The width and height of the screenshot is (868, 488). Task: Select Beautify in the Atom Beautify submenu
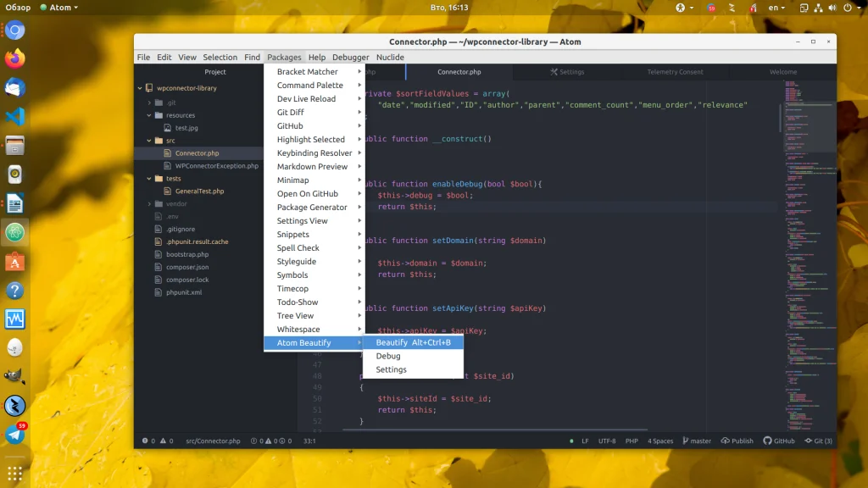coord(413,342)
